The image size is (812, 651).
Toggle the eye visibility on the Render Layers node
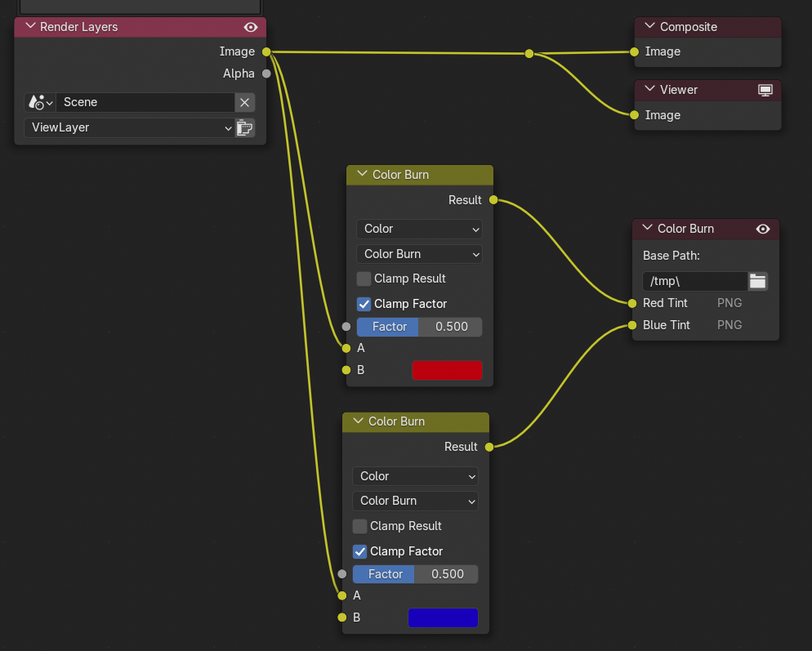[251, 26]
